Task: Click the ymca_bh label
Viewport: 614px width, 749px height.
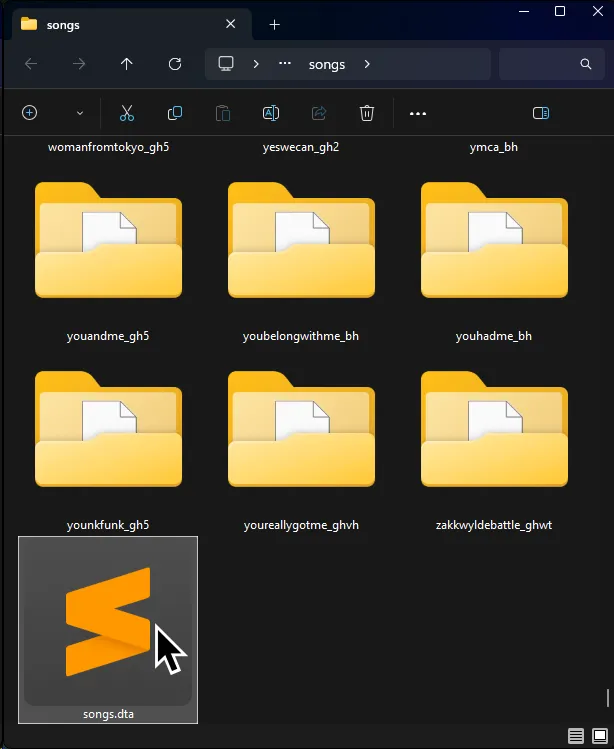Action: pyautogui.click(x=494, y=147)
